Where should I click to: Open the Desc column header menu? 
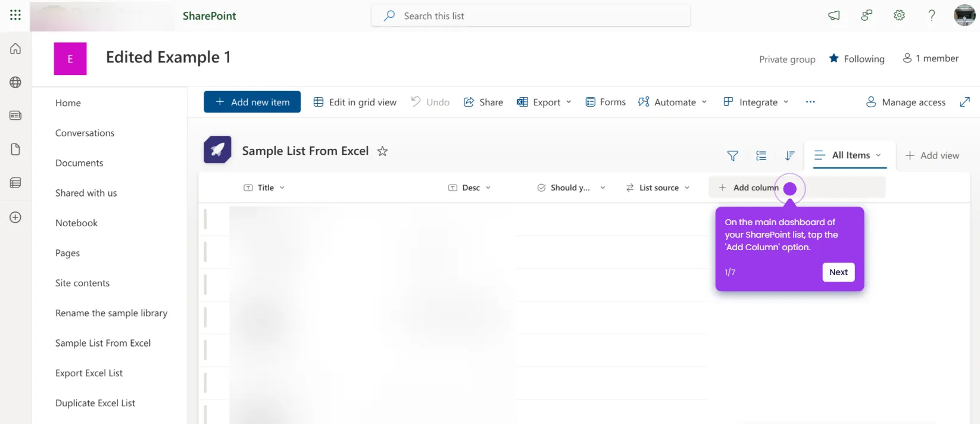click(470, 188)
